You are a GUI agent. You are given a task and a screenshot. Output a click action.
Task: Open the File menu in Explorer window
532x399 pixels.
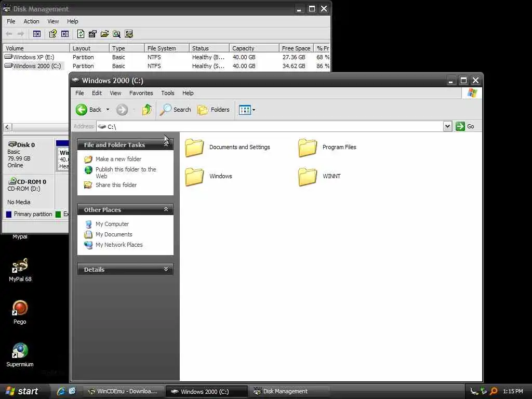click(79, 93)
